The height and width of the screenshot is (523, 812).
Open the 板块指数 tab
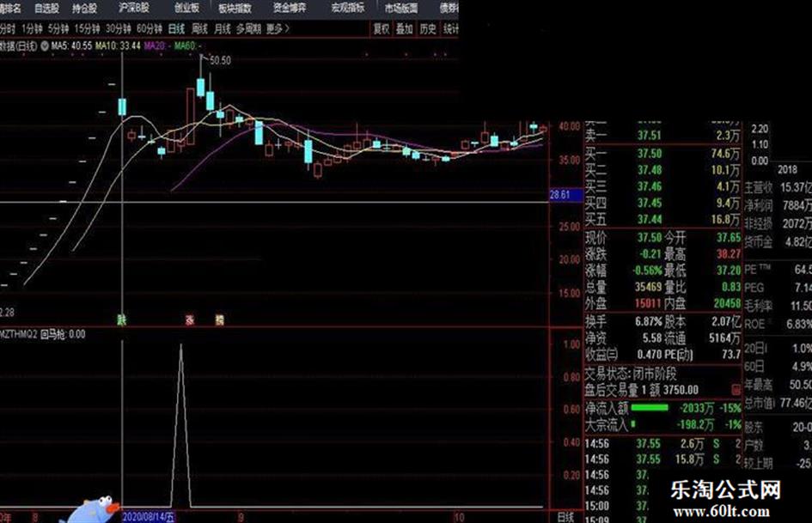coord(235,8)
